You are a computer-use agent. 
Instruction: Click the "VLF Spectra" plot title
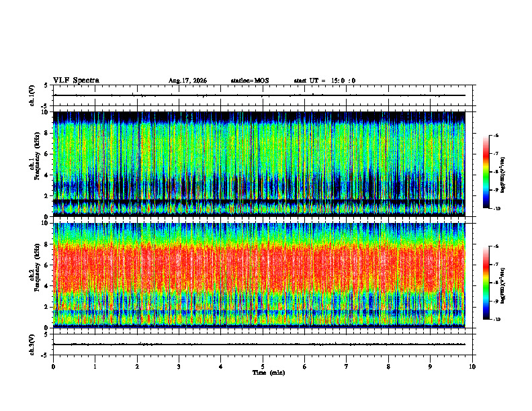coord(76,81)
